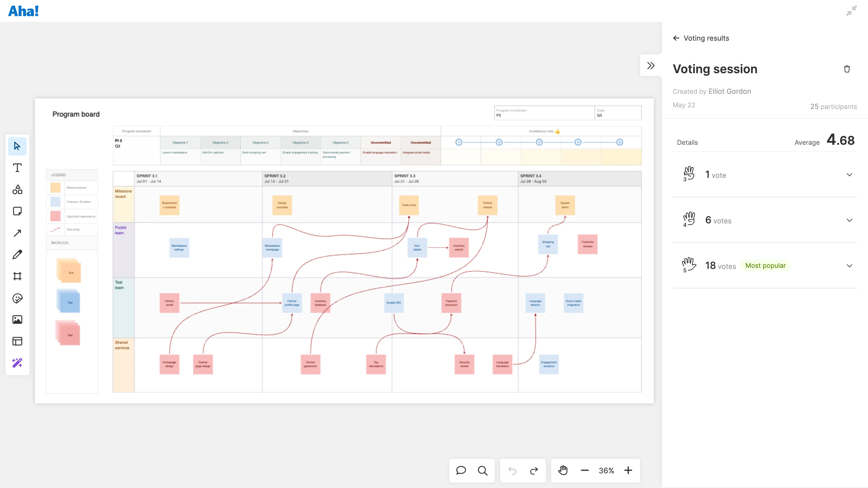Select the pointer cursor tool
The width and height of the screenshot is (868, 488).
click(x=17, y=146)
